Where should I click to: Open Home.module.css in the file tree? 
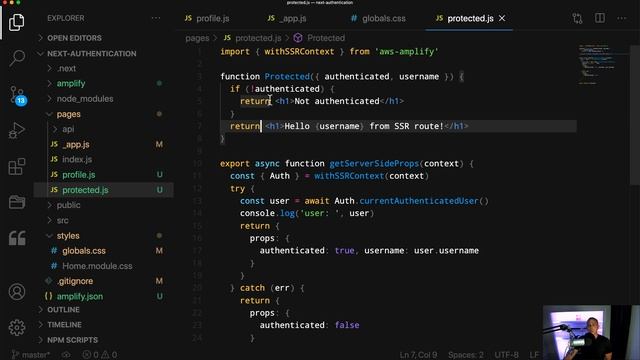click(x=97, y=266)
